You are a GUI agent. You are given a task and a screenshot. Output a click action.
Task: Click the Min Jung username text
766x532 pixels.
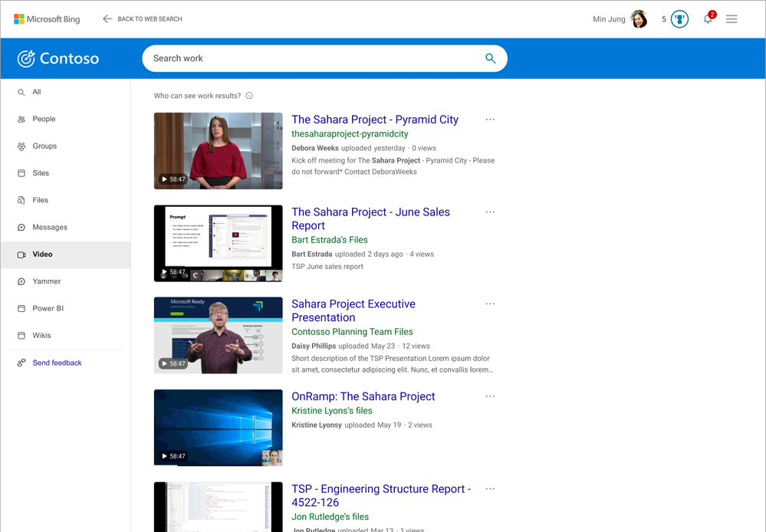[609, 19]
